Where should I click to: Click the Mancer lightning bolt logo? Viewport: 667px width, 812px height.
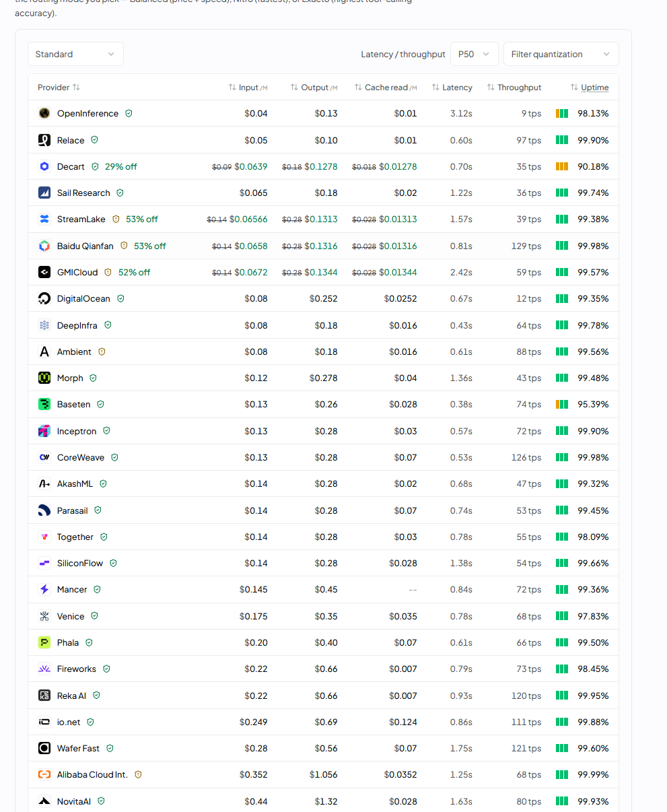coord(44,589)
